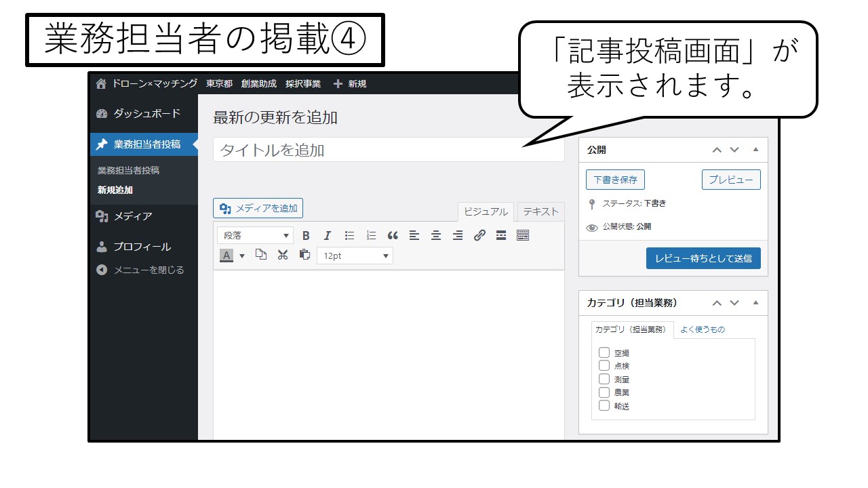The image size is (868, 488).
Task: Check the 測量 category checkbox
Action: point(604,379)
